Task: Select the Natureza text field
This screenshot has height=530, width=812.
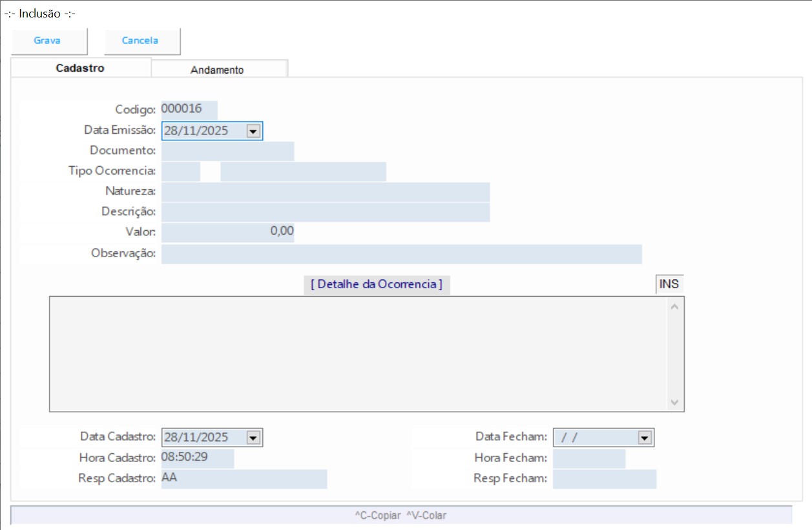Action: pos(325,192)
